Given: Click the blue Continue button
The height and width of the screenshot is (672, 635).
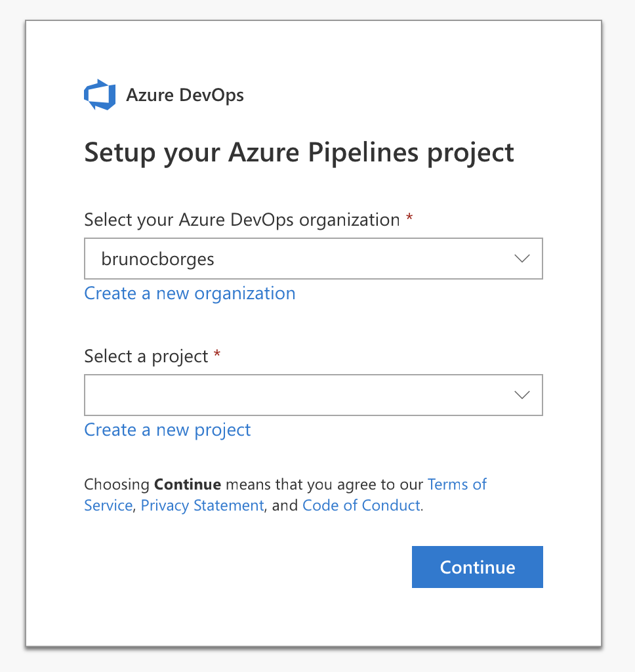Looking at the screenshot, I should [478, 567].
